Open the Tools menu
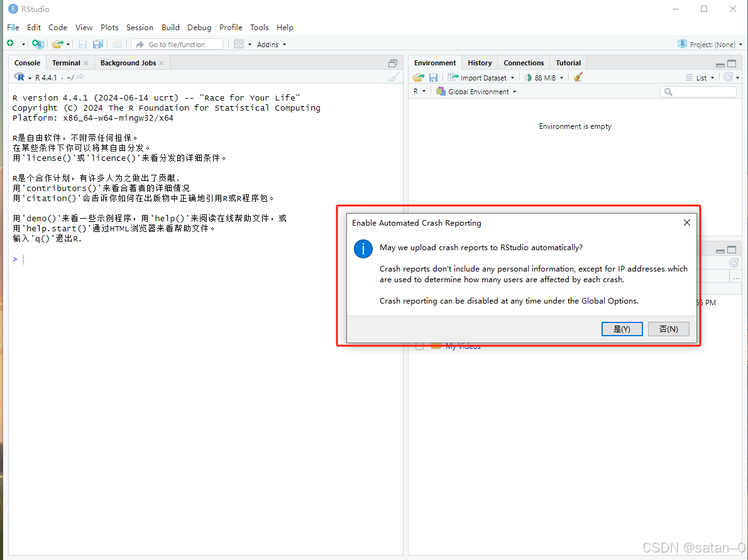Screen dimensions: 748x560 point(260,27)
